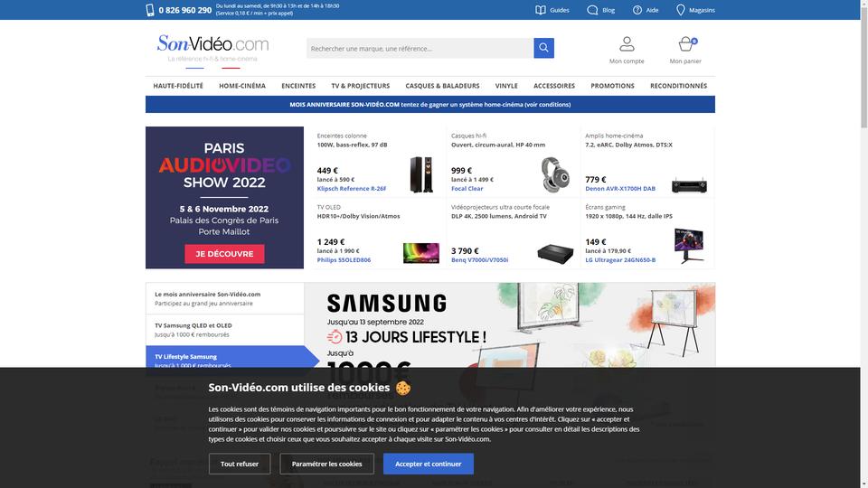This screenshot has width=868, height=488.
Task: Click the Enceintes colonne category label
Action: coord(342,136)
